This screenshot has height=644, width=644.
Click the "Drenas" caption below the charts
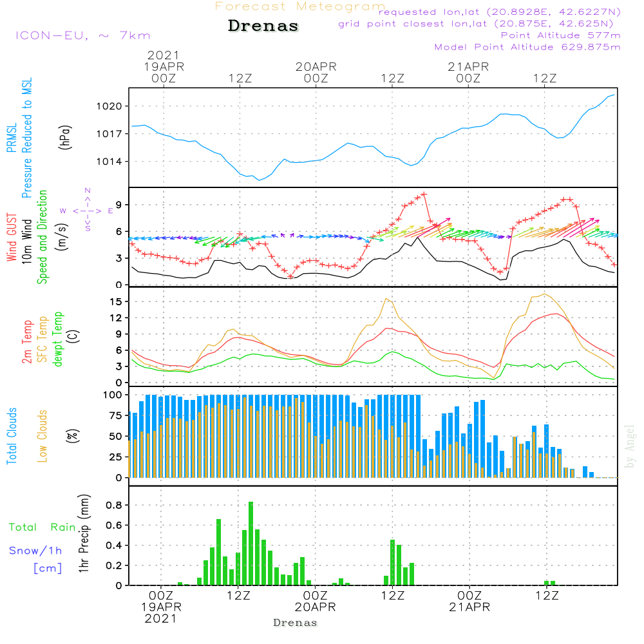(x=295, y=623)
